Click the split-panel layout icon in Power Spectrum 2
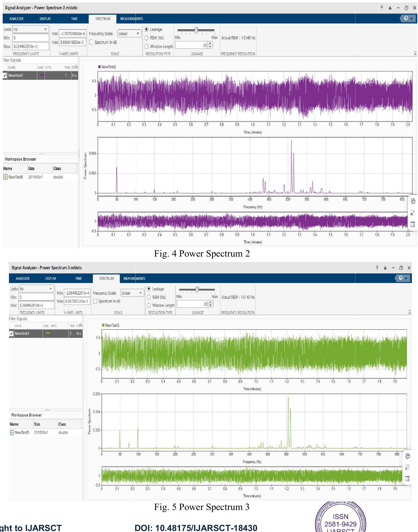The height and width of the screenshot is (532, 418). [x=413, y=224]
